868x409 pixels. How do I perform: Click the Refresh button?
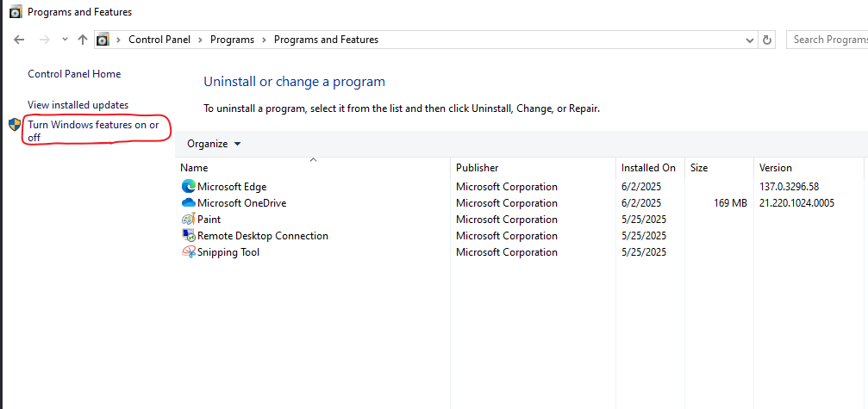(766, 40)
